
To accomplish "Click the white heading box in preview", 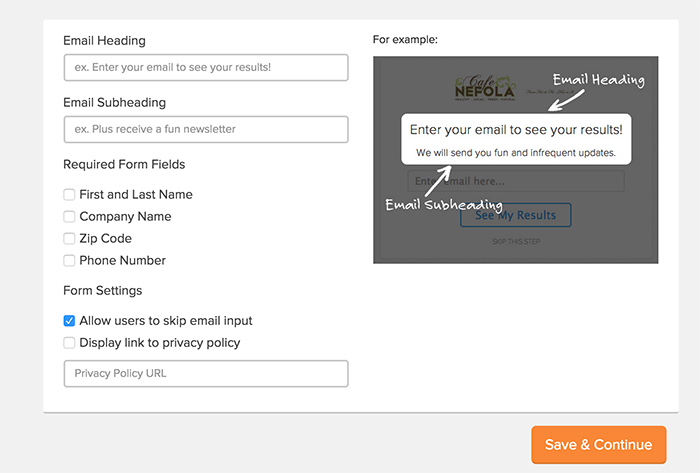I will tap(516, 139).
